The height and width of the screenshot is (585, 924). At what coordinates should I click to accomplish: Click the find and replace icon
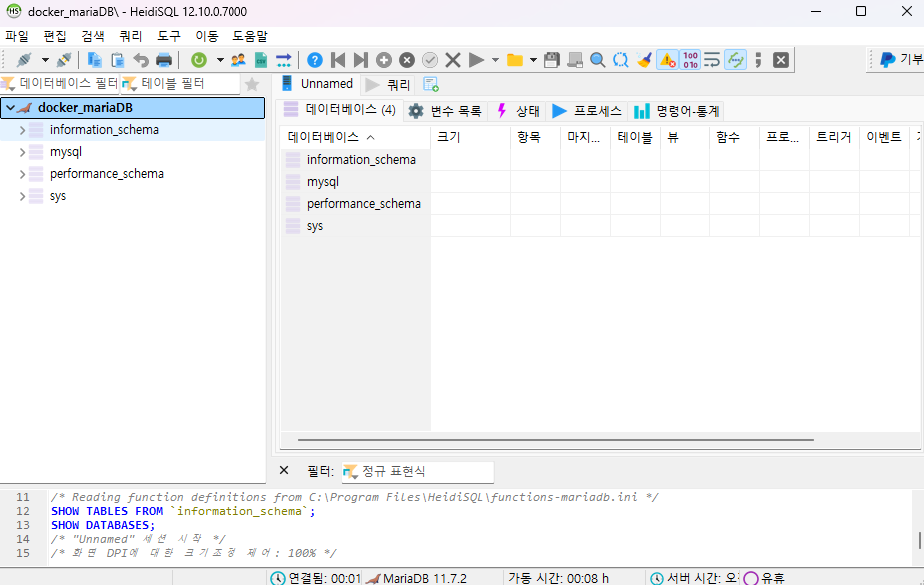(620, 60)
